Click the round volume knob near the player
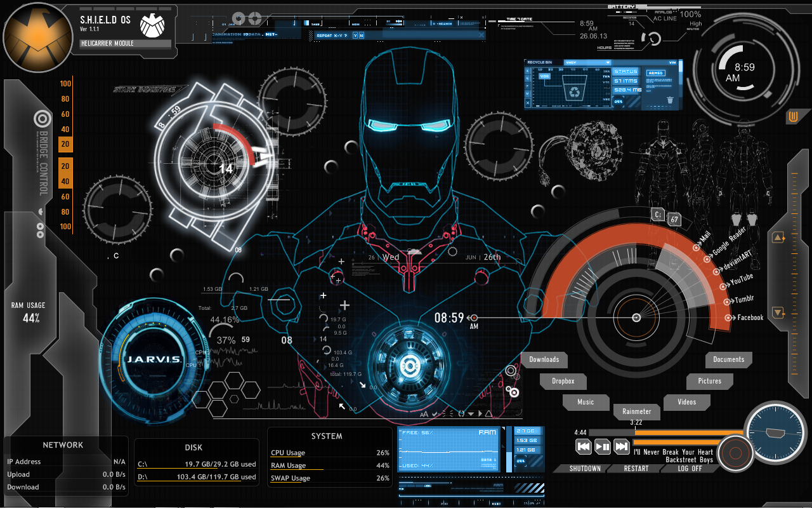 click(735, 454)
